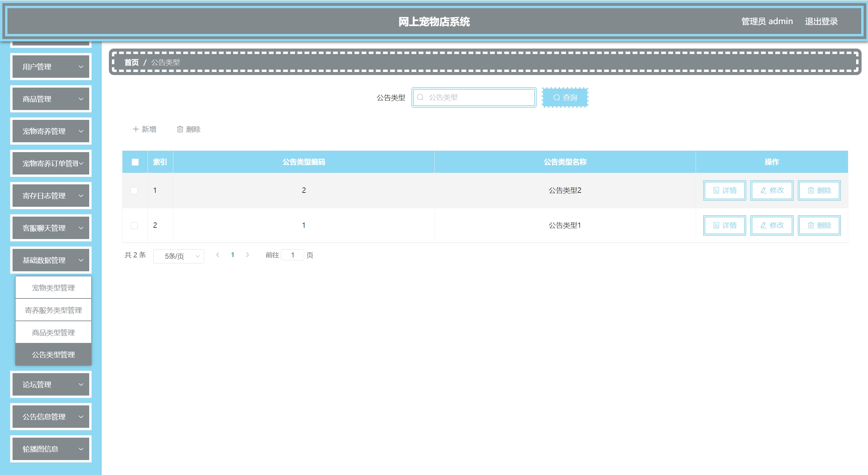
Task: Select 商品类型管理 submenu item
Action: tap(53, 332)
